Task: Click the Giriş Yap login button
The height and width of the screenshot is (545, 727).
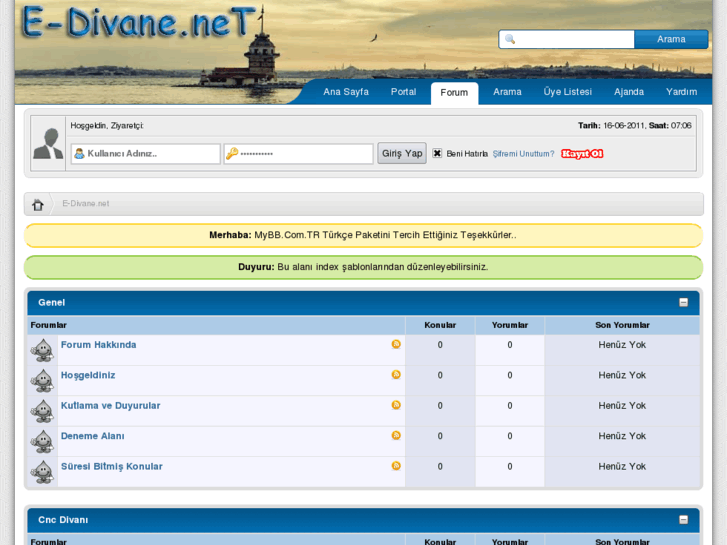Action: [x=402, y=153]
